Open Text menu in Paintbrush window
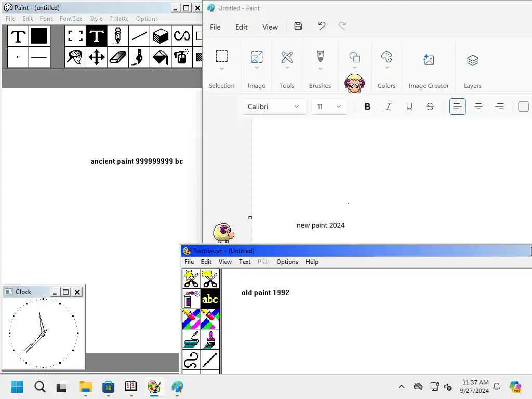This screenshot has width=532, height=399. [245, 262]
